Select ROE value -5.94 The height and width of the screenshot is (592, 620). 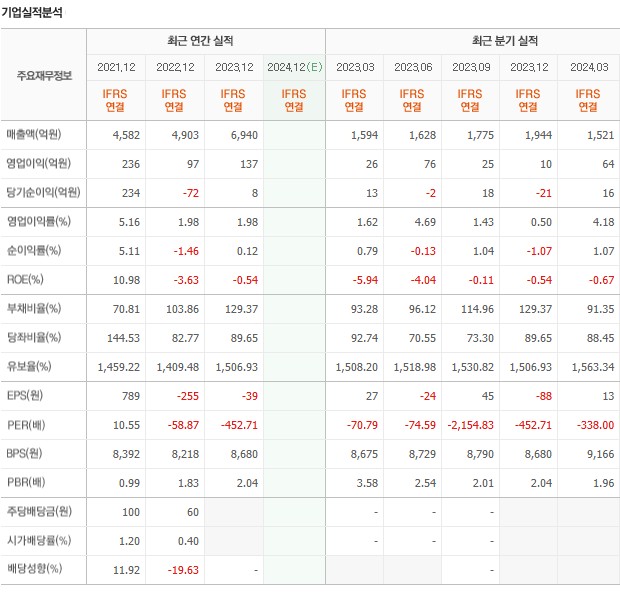tap(365, 280)
